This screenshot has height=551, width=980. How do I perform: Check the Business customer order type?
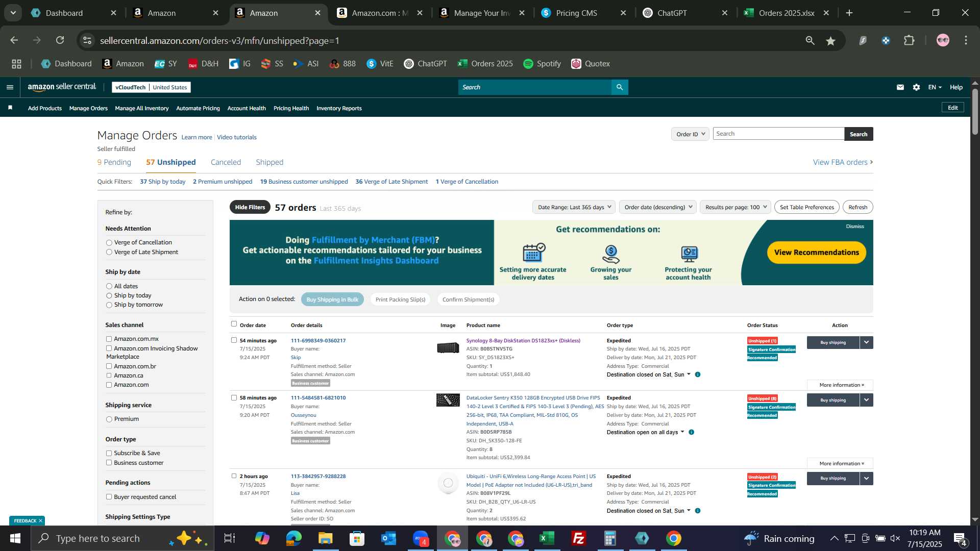pyautogui.click(x=109, y=463)
